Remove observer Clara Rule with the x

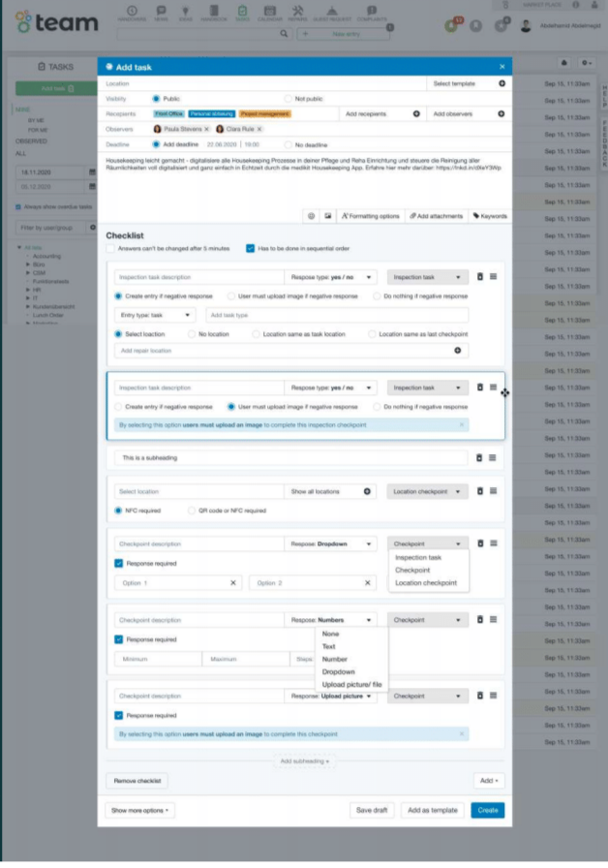point(259,129)
